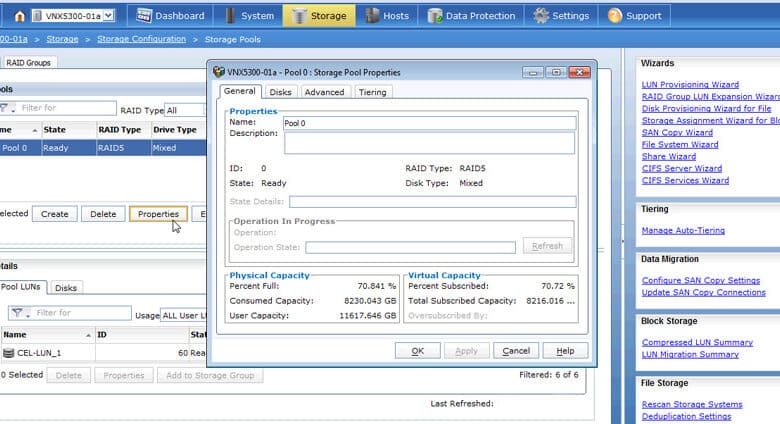Screen dimensions: 780x424
Task: Click Add to Storage Group button
Action: (210, 375)
